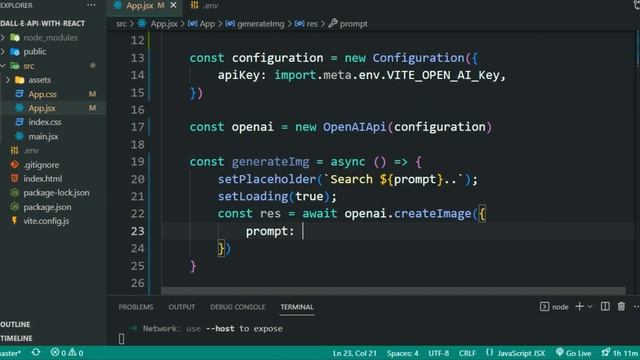This screenshot has height=360, width=640.
Task: Click the horizontal editor scrollbar
Action: (393, 291)
